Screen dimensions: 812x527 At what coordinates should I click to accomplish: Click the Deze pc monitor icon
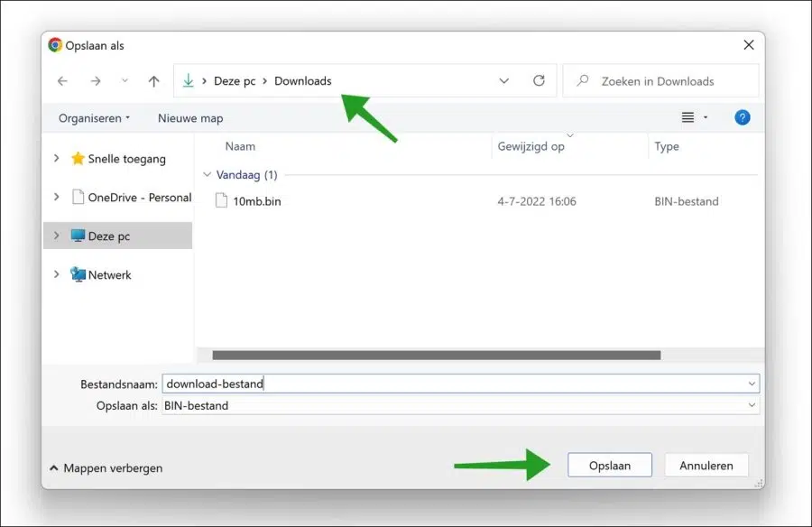point(78,236)
